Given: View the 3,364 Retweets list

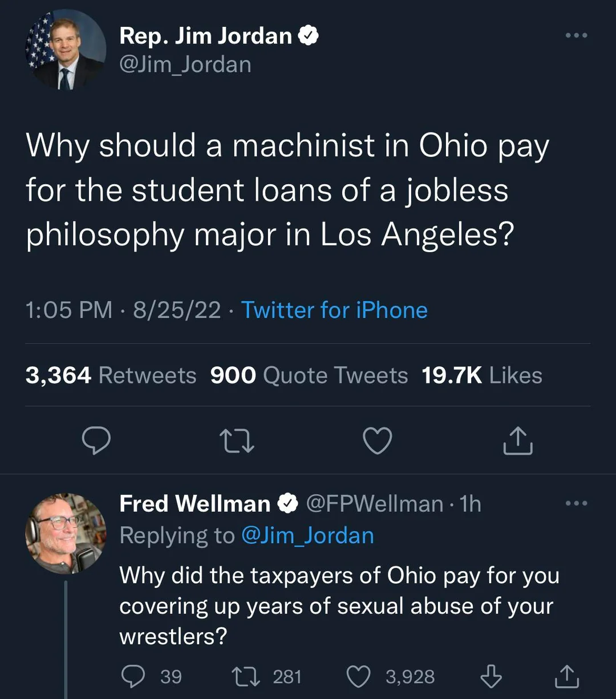Looking at the screenshot, I should coord(111,375).
